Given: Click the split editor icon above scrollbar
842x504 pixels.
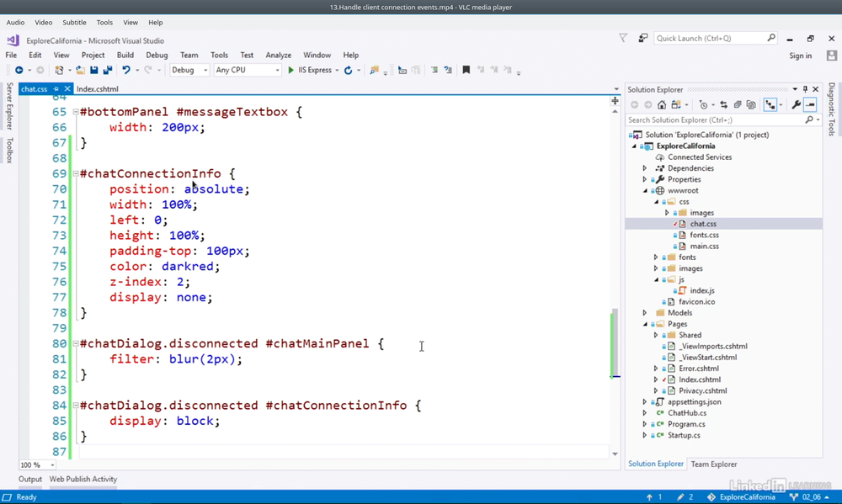Looking at the screenshot, I should (615, 101).
